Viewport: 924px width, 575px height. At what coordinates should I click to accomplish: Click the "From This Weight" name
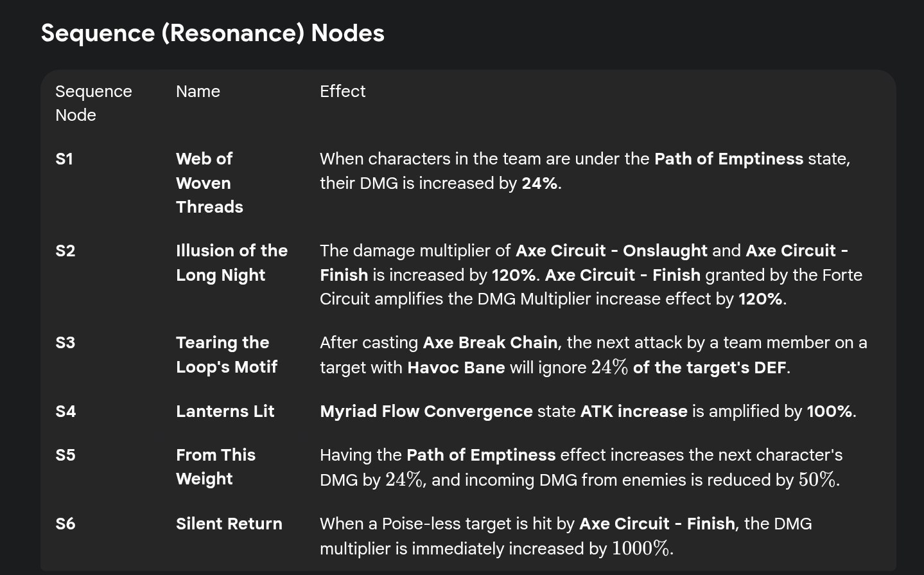tap(215, 466)
